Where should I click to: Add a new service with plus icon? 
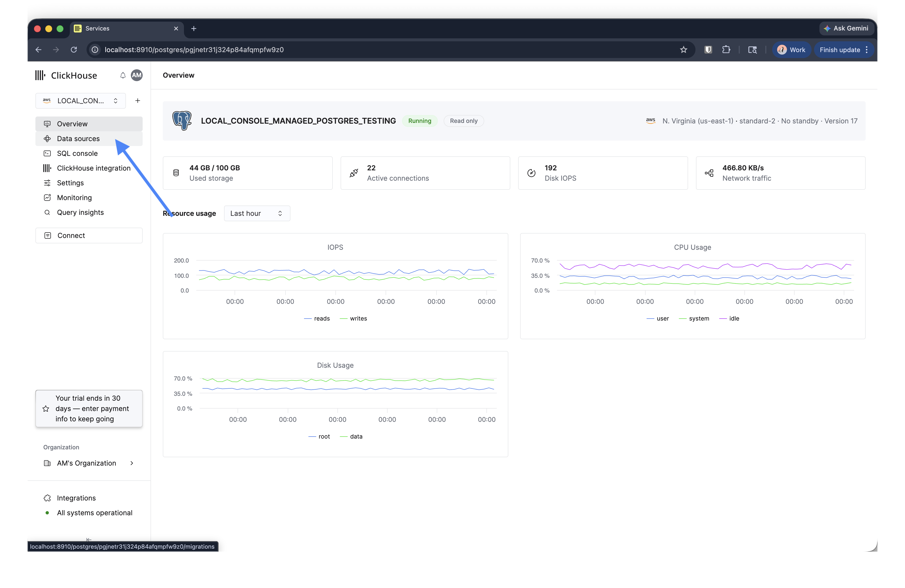[138, 101]
